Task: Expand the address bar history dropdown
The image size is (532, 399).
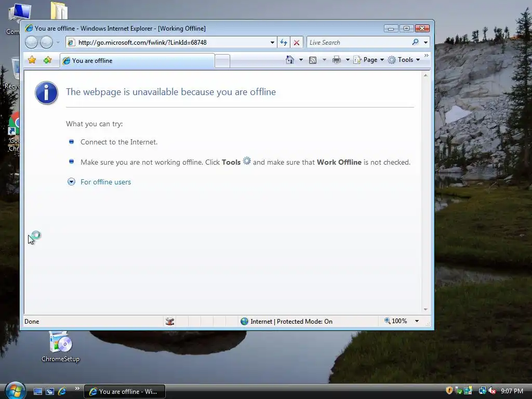Action: click(x=272, y=43)
